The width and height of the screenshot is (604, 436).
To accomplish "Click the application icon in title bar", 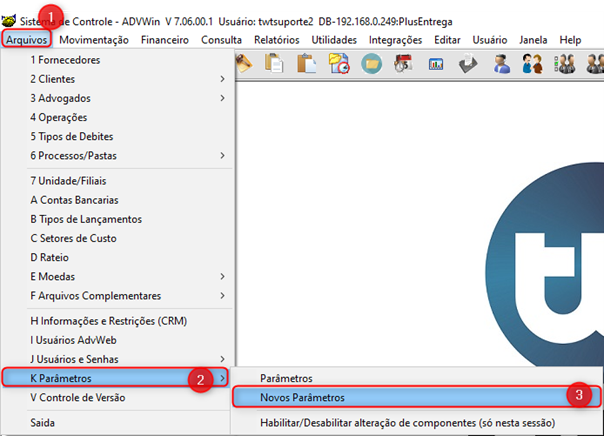I will pos(8,21).
